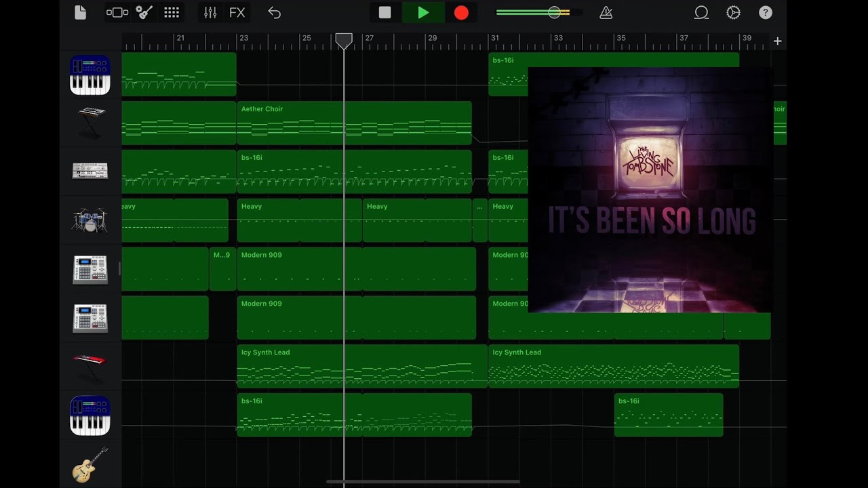868x488 pixels.
Task: Select the hollow-body guitar track
Action: (x=90, y=464)
